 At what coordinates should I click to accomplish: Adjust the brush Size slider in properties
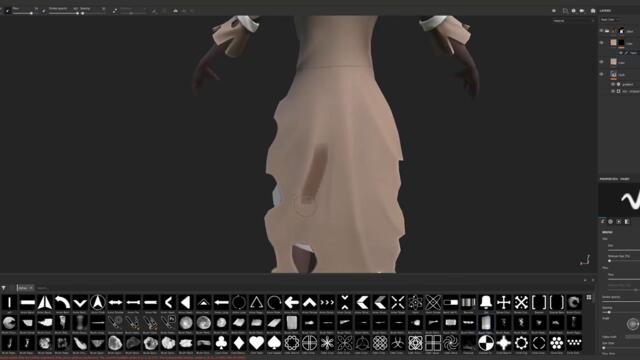[624, 249]
